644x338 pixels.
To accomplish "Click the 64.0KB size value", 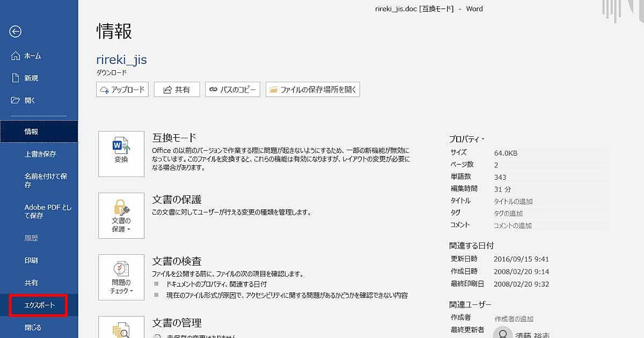I will [x=506, y=153].
